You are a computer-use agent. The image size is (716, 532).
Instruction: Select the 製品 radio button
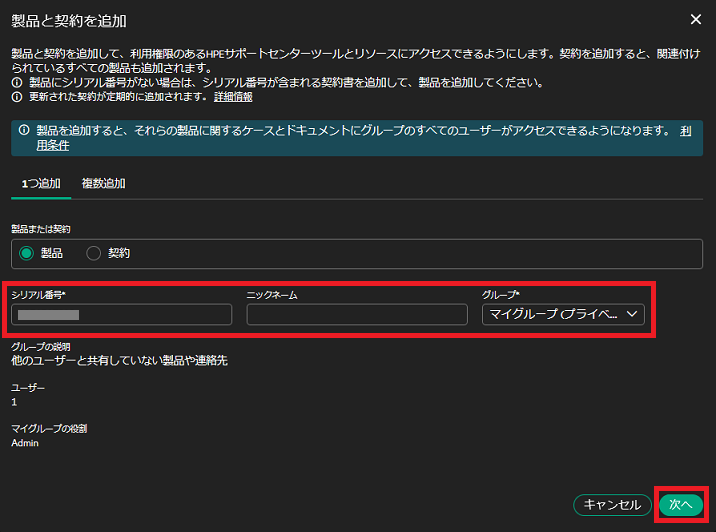click(26, 253)
